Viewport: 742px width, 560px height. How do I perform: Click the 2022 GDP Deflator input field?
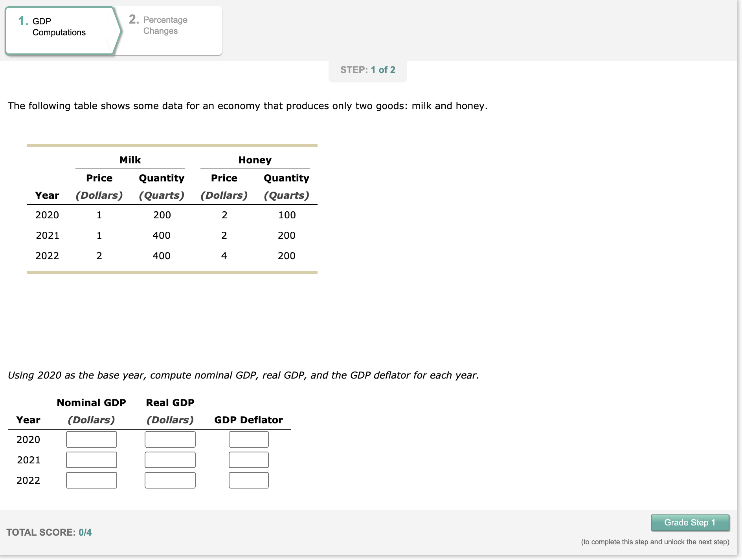248,480
